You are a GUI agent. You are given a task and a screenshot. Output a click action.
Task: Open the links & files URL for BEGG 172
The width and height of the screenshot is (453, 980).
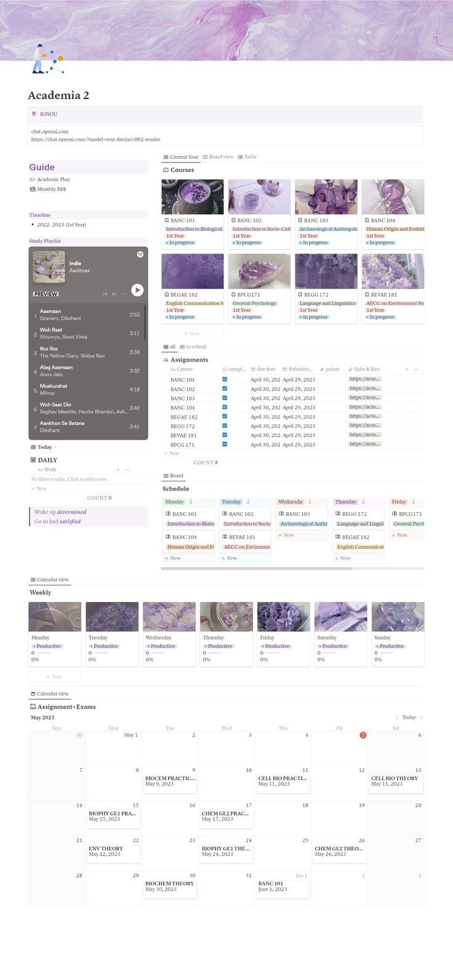coord(365,425)
